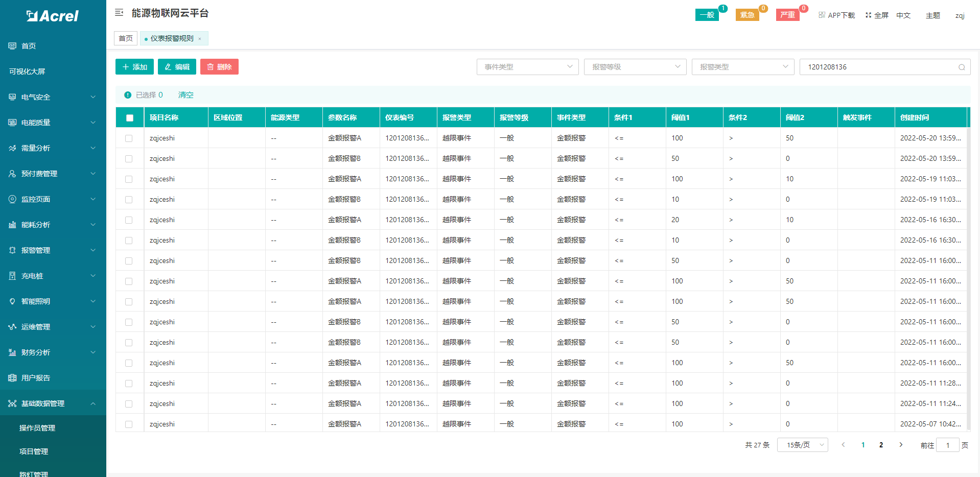Expand the 充电桩 menu chevron

(x=93, y=276)
